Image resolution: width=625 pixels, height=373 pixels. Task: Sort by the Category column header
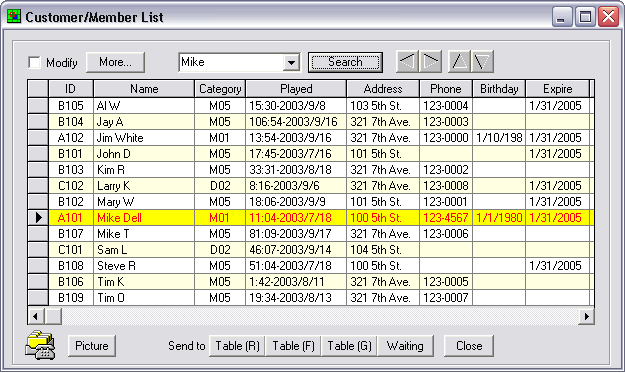point(220,88)
